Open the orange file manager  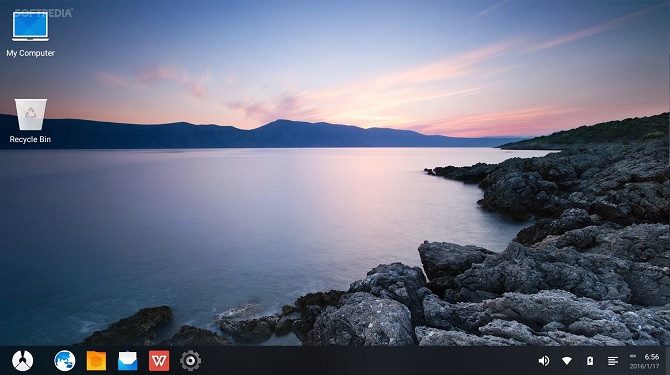click(x=96, y=361)
